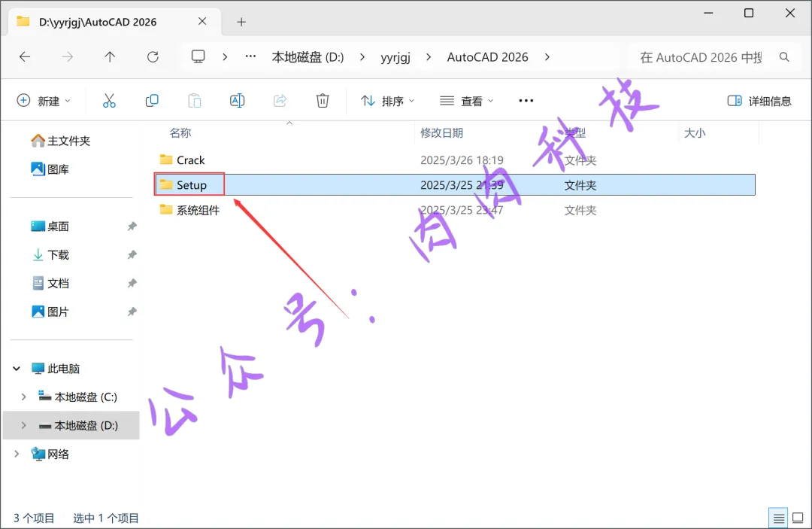Sort by 名称 column header

[180, 133]
